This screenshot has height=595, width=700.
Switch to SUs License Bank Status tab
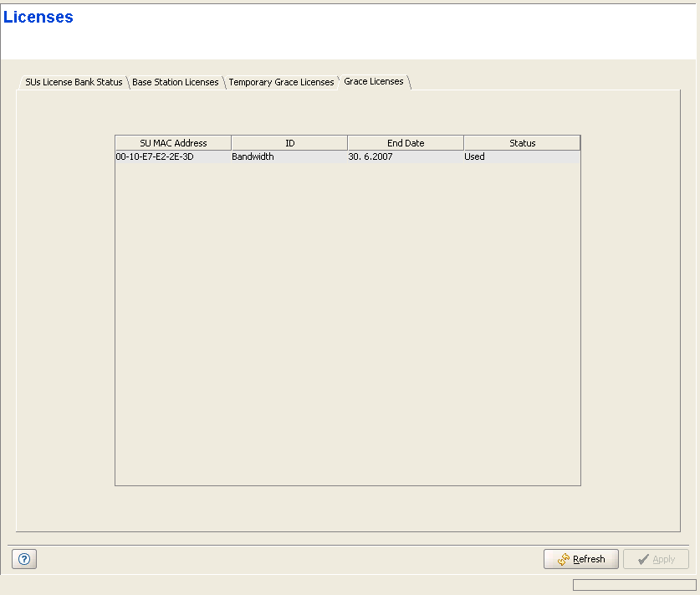[74, 82]
